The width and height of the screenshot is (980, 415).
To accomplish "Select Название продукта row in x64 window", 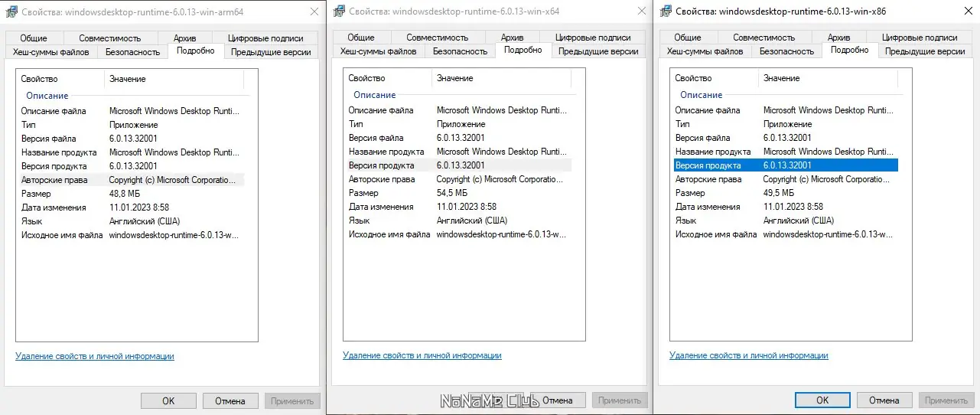I will 458,152.
